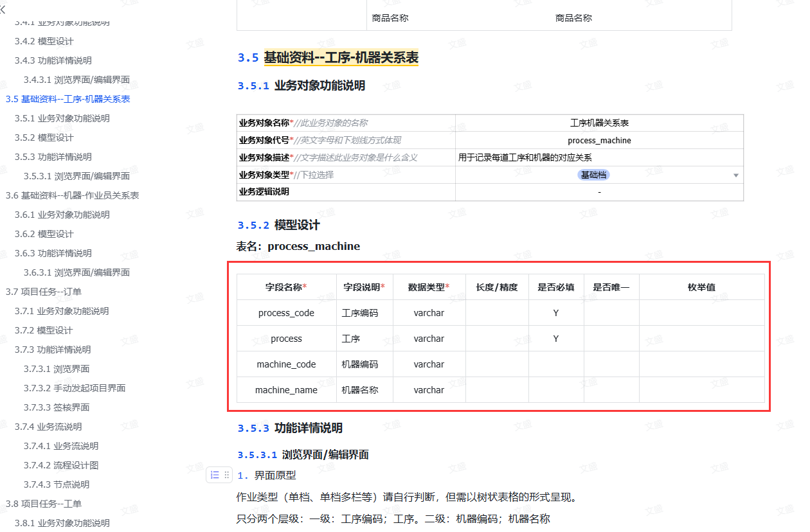Jump to outline item 3.7.4.2 流程设计图
Screen dimensions: 810x532
coord(61,465)
